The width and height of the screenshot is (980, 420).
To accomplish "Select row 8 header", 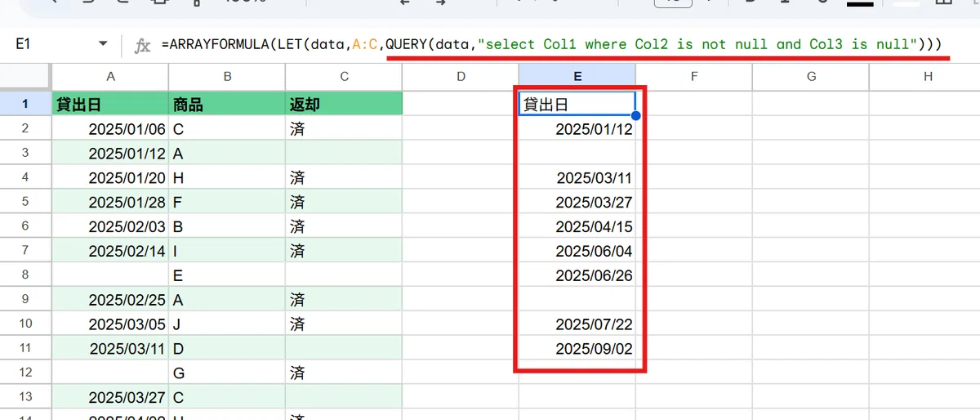I will pyautogui.click(x=26, y=275).
